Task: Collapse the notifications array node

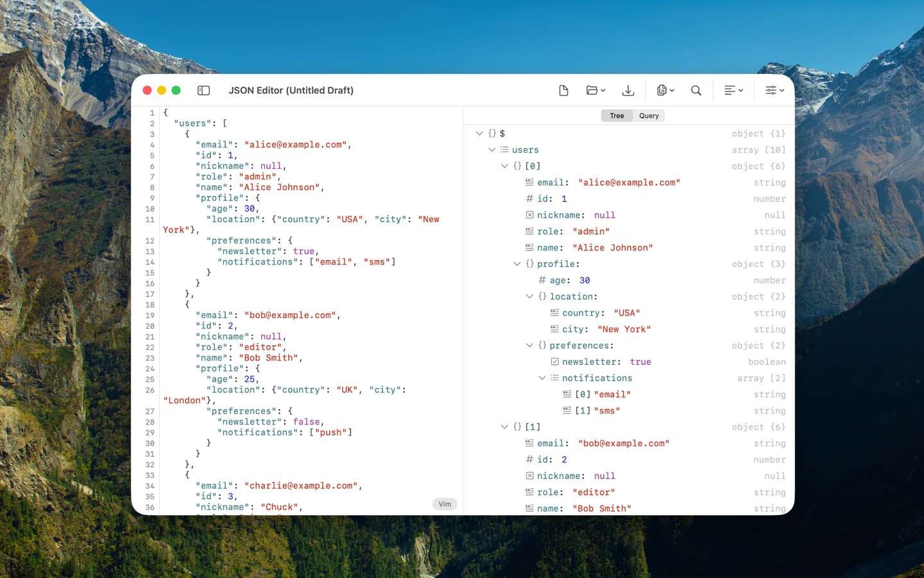Action: [542, 378]
